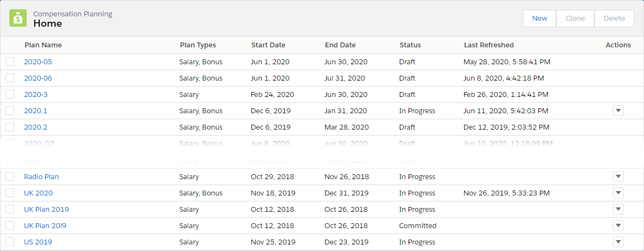Open the UK 2020 plan link
This screenshot has height=251, width=644.
38,193
